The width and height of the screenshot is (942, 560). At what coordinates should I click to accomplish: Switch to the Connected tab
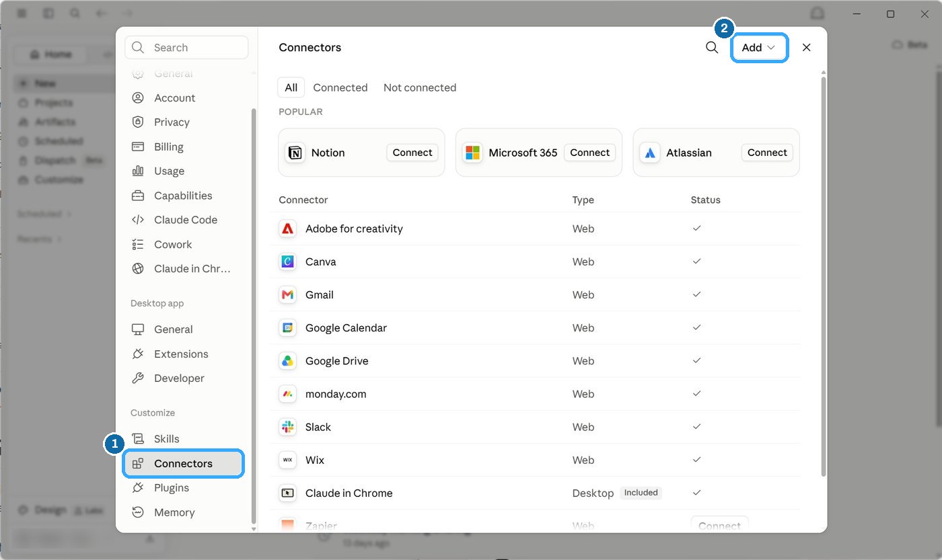340,87
